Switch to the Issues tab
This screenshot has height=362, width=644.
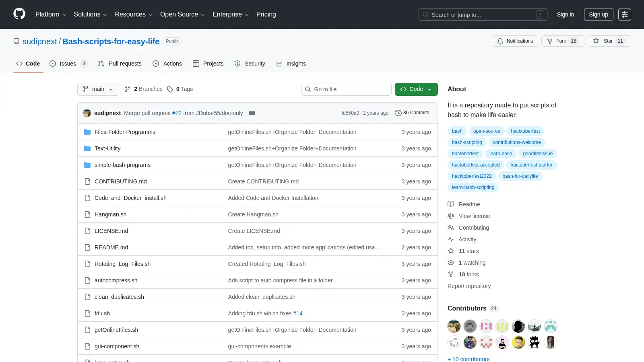[x=68, y=64]
